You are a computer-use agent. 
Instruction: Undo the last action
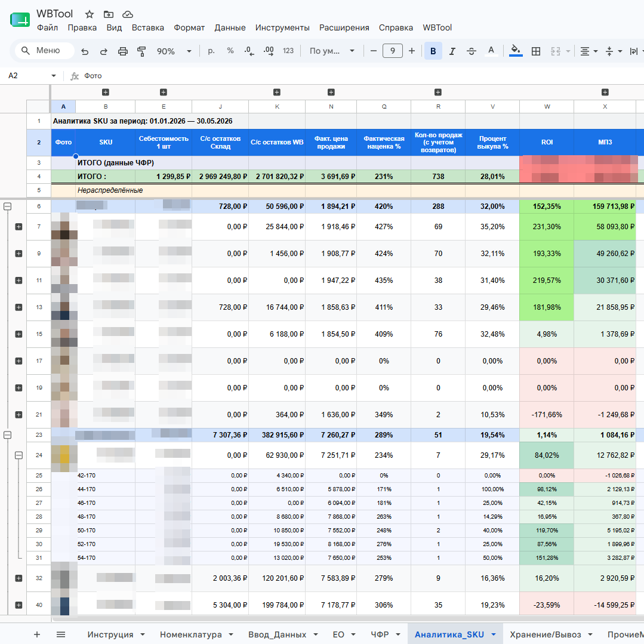pyautogui.click(x=85, y=51)
